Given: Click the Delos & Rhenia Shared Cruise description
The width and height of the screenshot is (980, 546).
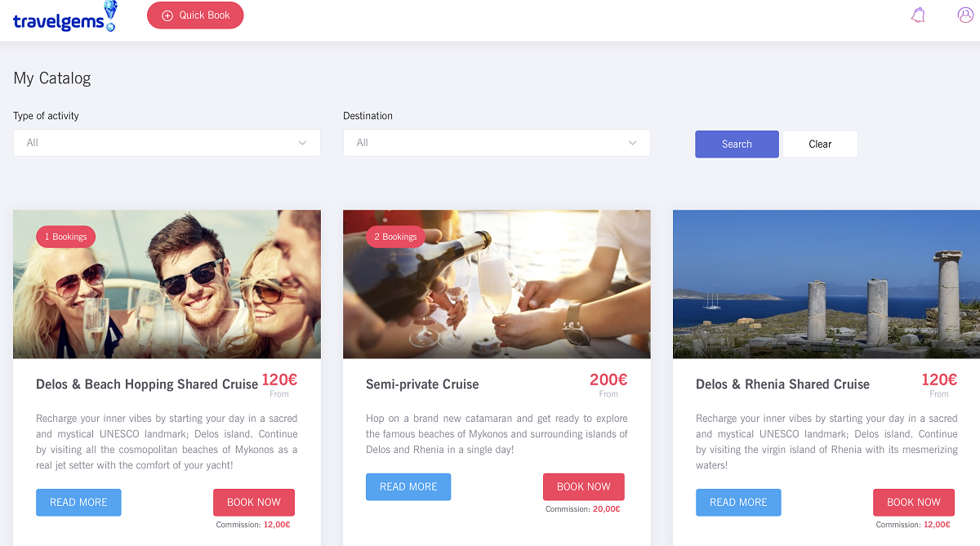Looking at the screenshot, I should coord(826,442).
